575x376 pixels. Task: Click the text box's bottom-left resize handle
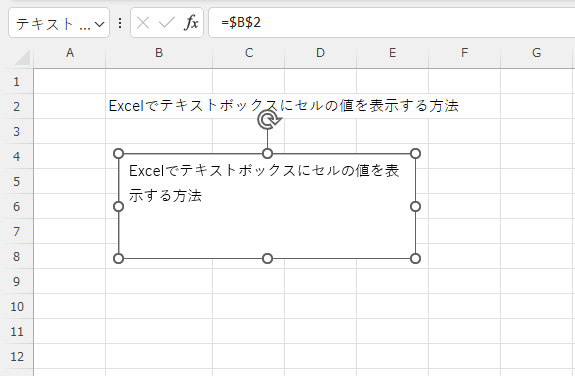tap(118, 259)
